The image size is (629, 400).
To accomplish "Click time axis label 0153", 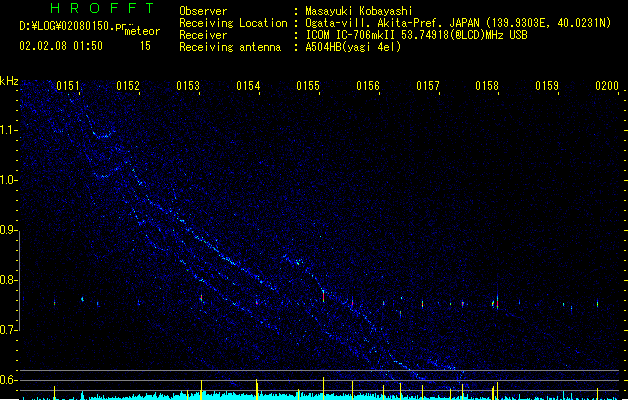I will pos(188,86).
